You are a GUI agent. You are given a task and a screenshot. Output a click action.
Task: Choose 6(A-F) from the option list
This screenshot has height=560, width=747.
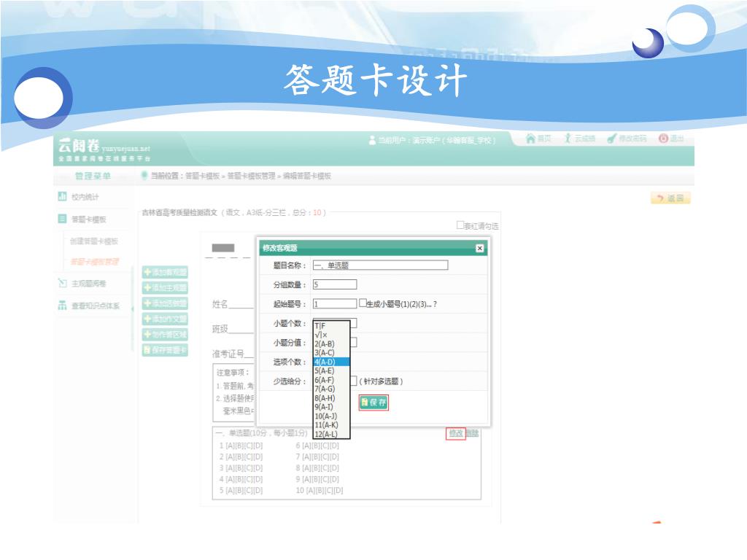[331, 380]
